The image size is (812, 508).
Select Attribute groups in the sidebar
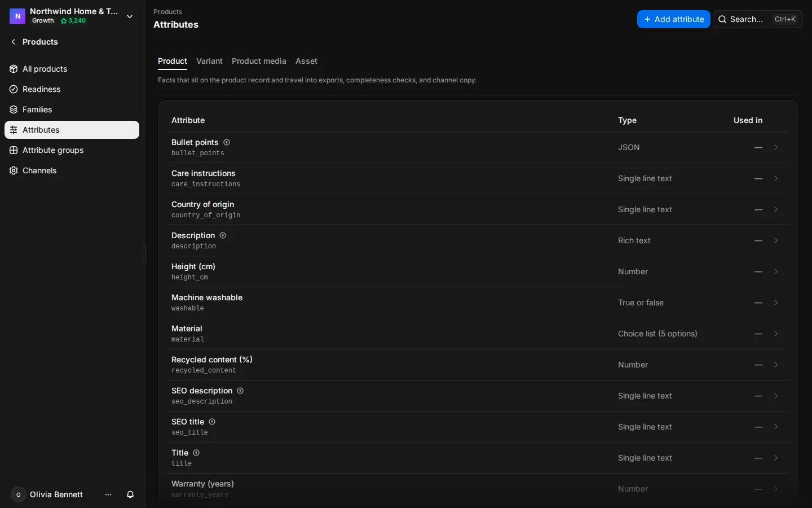[x=72, y=150]
